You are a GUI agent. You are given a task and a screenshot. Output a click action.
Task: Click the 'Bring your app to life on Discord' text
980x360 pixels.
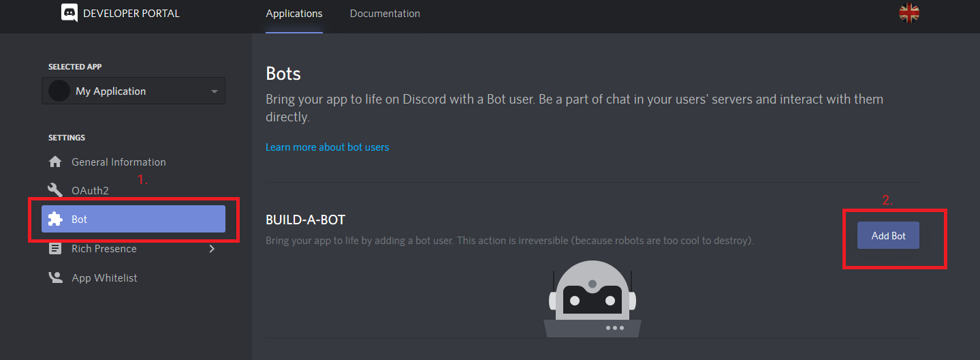click(574, 108)
